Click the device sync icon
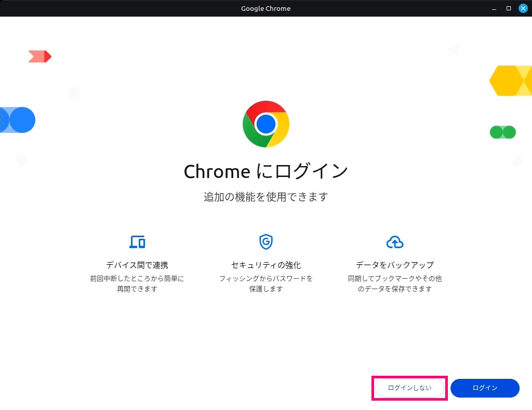Image resolution: width=532 pixels, height=410 pixels. coord(137,242)
